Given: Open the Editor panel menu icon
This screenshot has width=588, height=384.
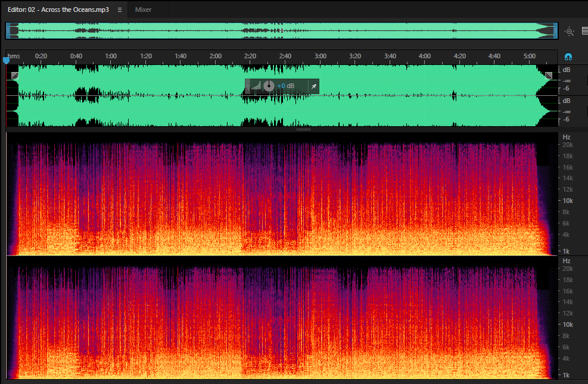Looking at the screenshot, I should click(120, 10).
